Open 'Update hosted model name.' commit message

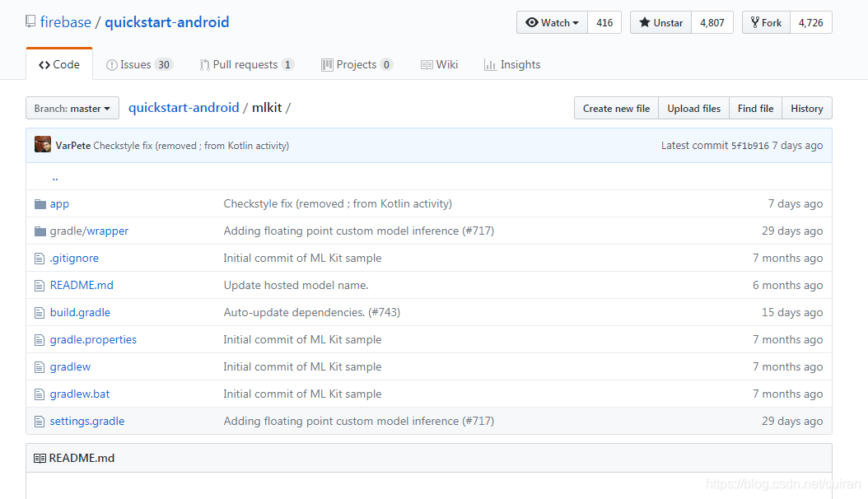[296, 286]
